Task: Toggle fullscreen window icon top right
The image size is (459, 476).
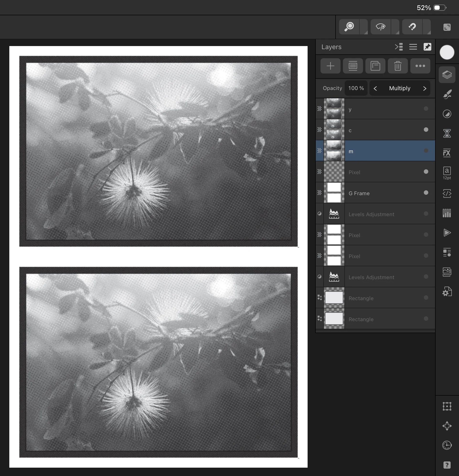Action: click(x=447, y=27)
